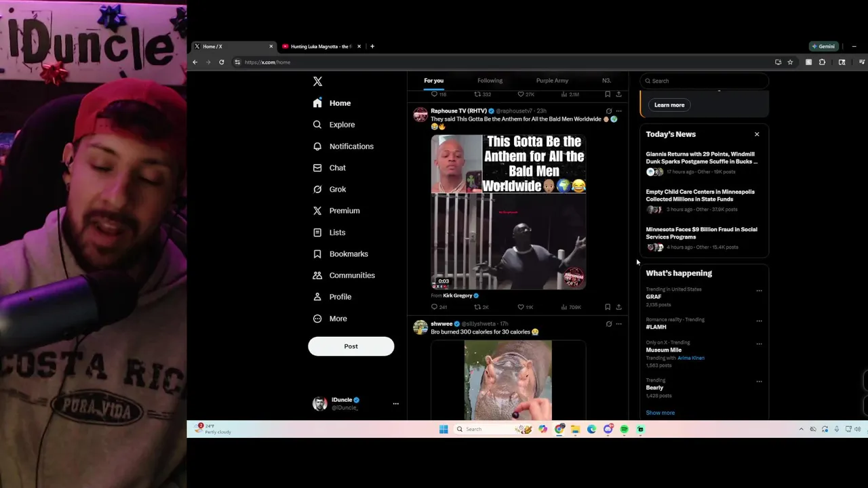Close the Today's News panel

(757, 134)
